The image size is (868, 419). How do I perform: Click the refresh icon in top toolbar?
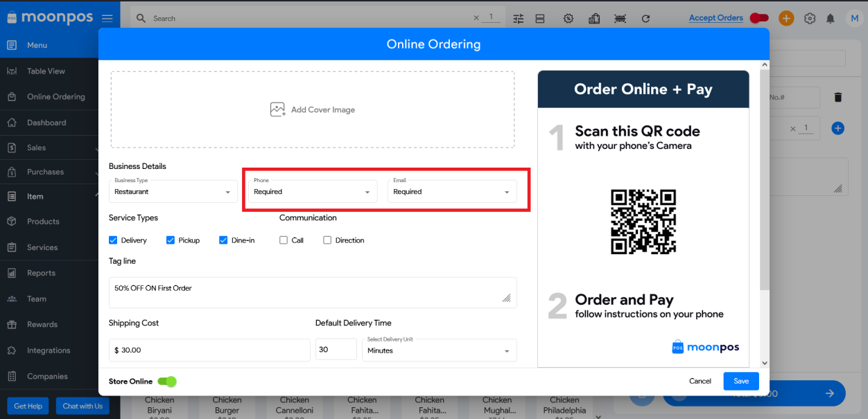coord(645,19)
